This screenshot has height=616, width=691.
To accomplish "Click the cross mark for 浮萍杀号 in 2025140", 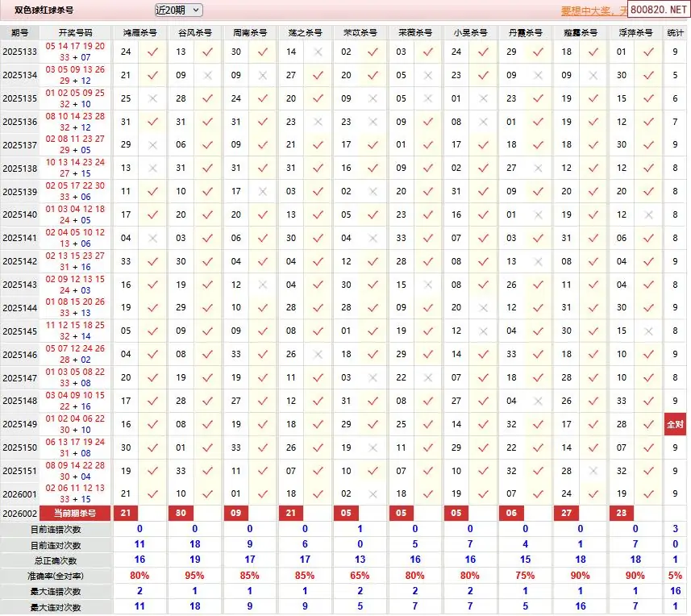I will [648, 215].
